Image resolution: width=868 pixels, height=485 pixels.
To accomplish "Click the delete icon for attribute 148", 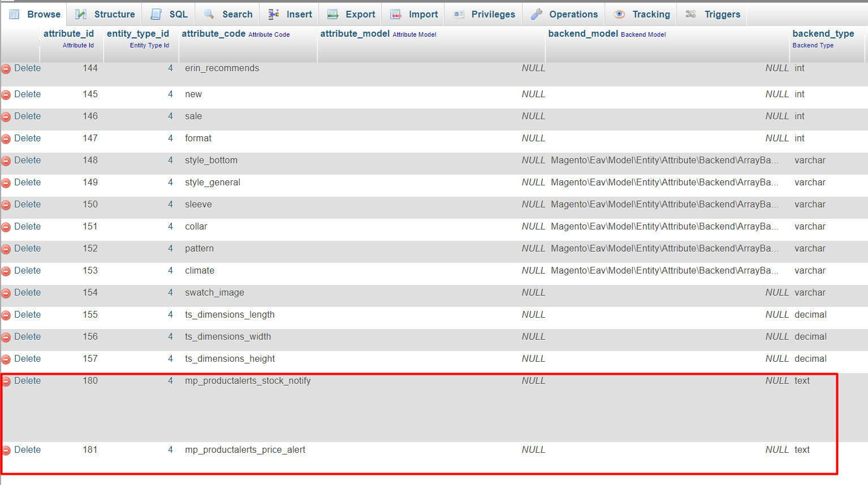I will tap(6, 161).
